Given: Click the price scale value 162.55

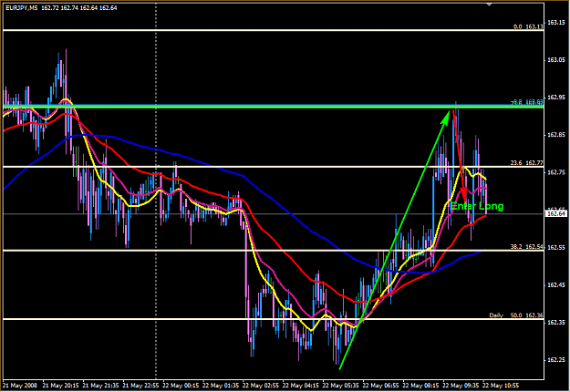Looking at the screenshot, I should 556,247.
